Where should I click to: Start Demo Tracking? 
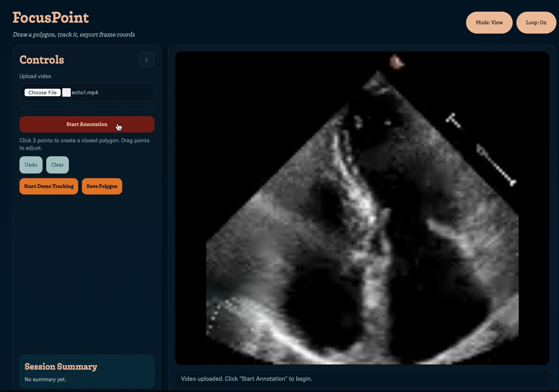click(x=49, y=186)
